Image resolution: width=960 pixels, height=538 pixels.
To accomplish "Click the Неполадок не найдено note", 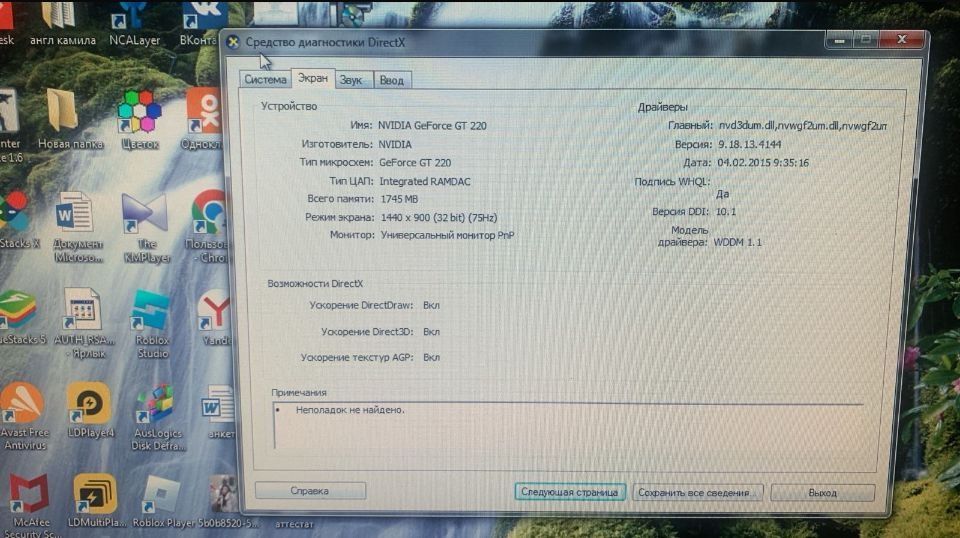I will click(x=350, y=410).
